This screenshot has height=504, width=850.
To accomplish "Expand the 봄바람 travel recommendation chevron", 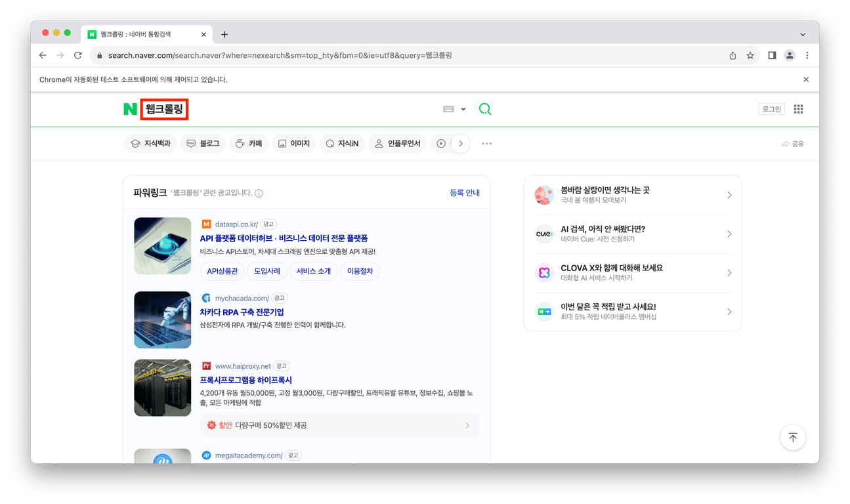I will [729, 194].
